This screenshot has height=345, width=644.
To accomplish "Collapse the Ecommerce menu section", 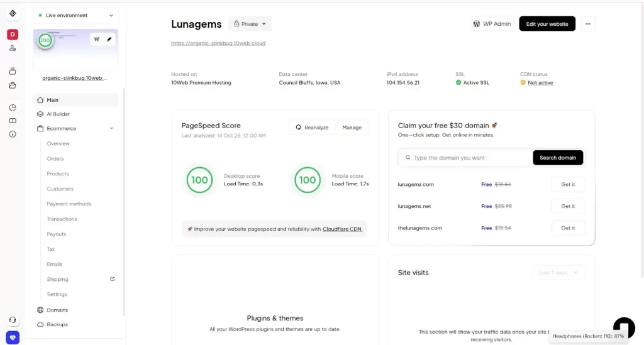I will (x=111, y=129).
